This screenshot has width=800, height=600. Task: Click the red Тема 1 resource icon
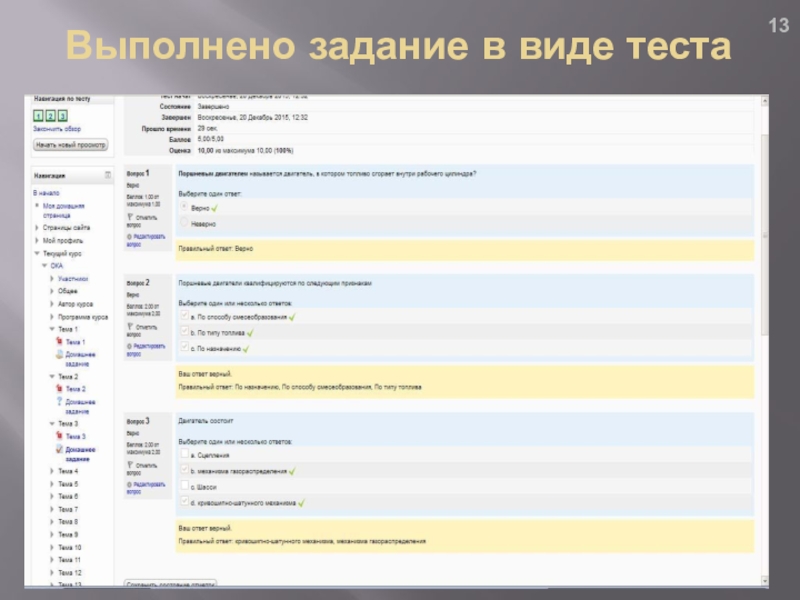pyautogui.click(x=60, y=342)
